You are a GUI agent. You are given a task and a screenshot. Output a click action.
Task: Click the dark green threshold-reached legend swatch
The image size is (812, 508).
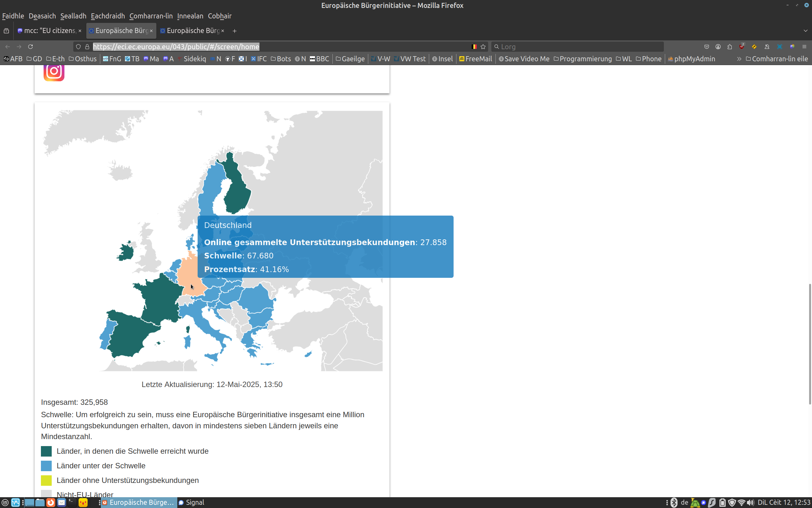tap(46, 451)
